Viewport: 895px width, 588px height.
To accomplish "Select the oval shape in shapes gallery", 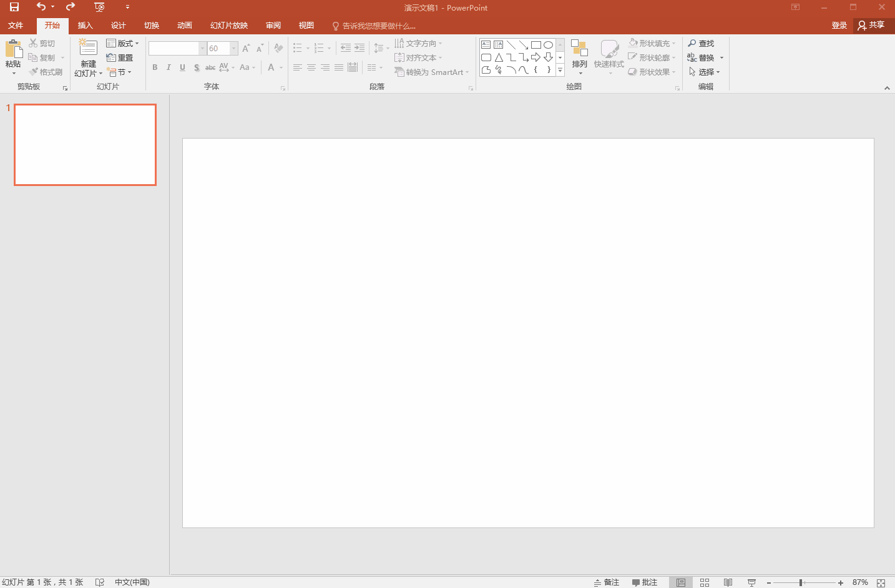I will click(548, 45).
